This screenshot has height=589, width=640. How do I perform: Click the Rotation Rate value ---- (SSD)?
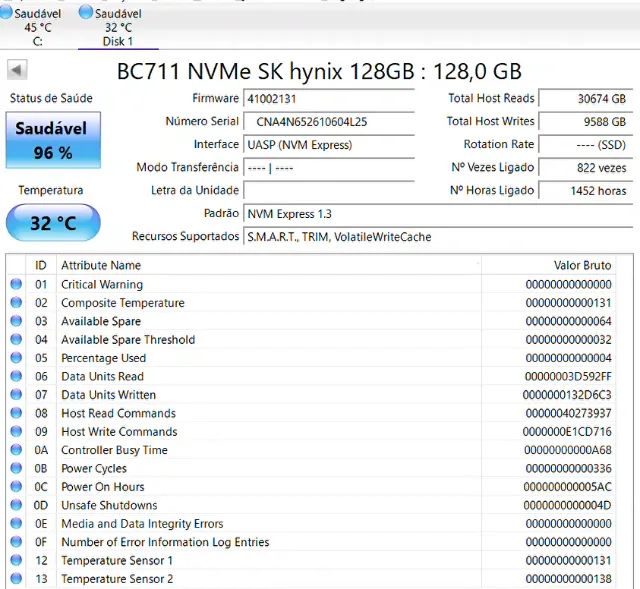(x=585, y=145)
